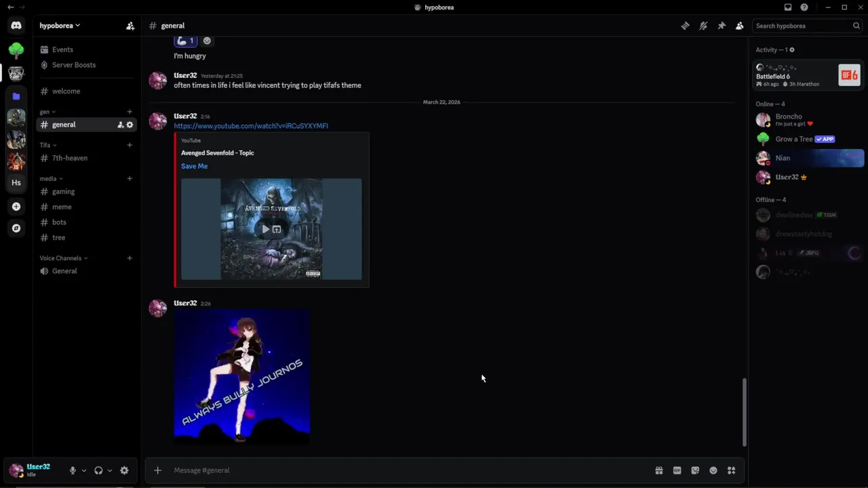The height and width of the screenshot is (488, 868).
Task: Create channel in media category
Action: 130,179
